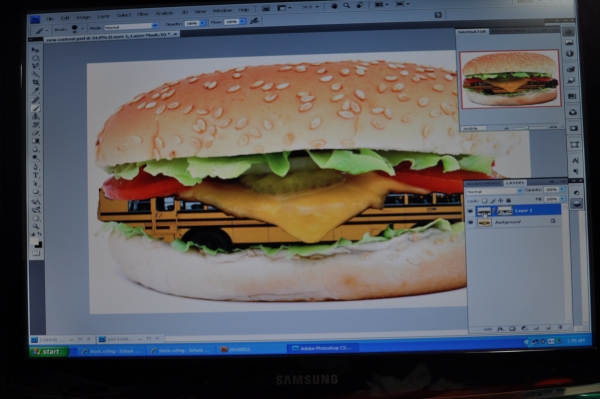600x399 pixels.
Task: Create new adjustment layer icon
Action: [525, 328]
